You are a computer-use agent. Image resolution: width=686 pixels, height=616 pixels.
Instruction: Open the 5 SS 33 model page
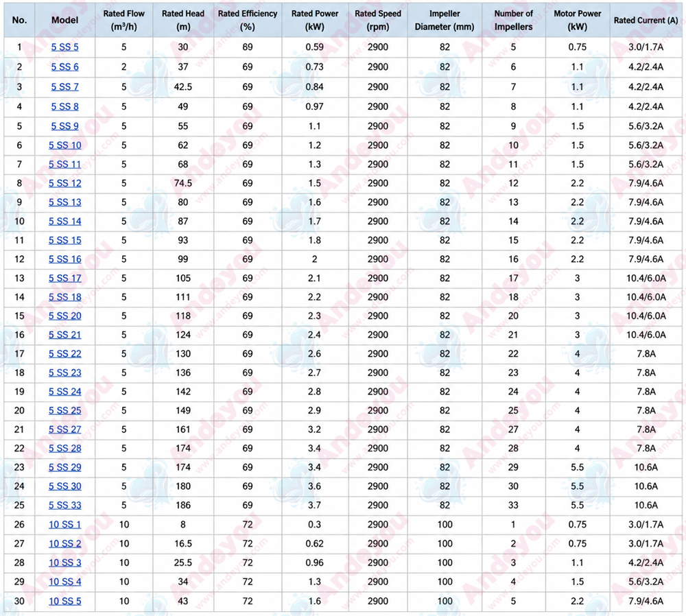[64, 505]
